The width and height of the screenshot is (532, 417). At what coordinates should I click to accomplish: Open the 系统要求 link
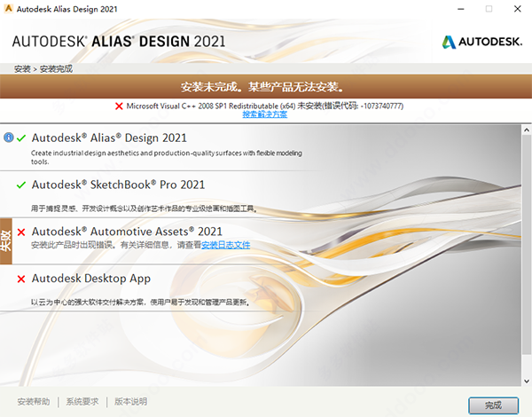82,402
